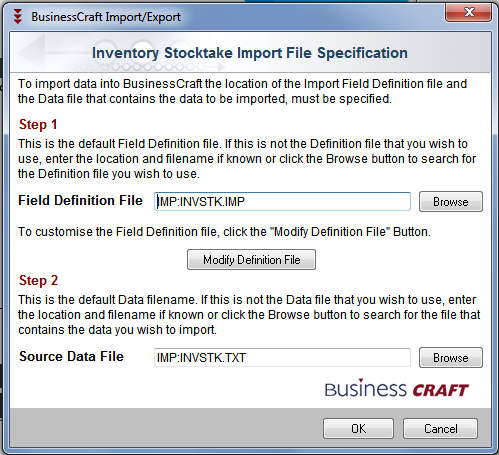Cancel the stocktake import dialog

[440, 428]
